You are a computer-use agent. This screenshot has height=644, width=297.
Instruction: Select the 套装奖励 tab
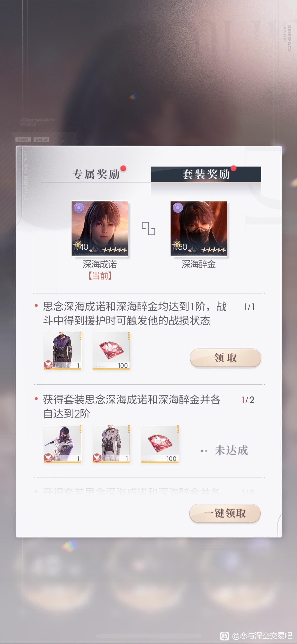[206, 174]
